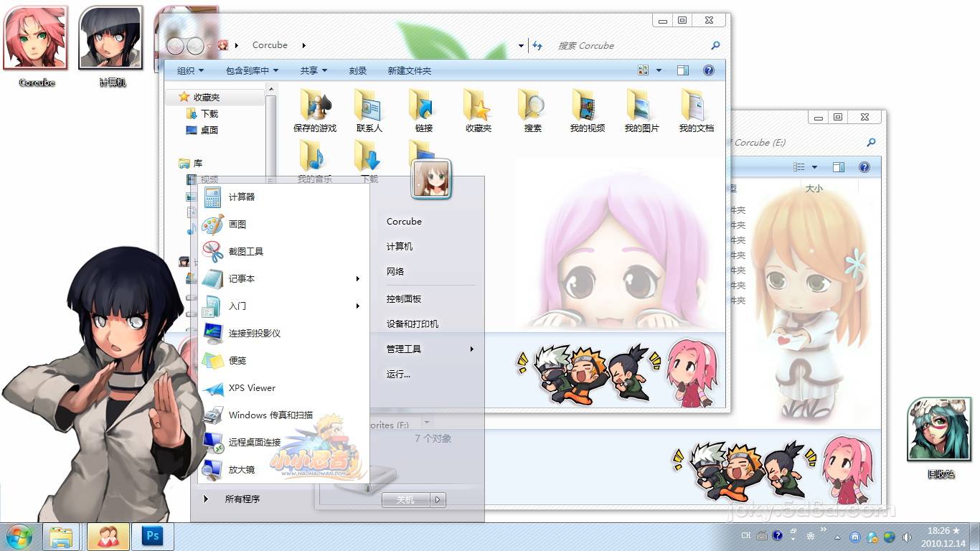Open the 搜索 folder

533,111
